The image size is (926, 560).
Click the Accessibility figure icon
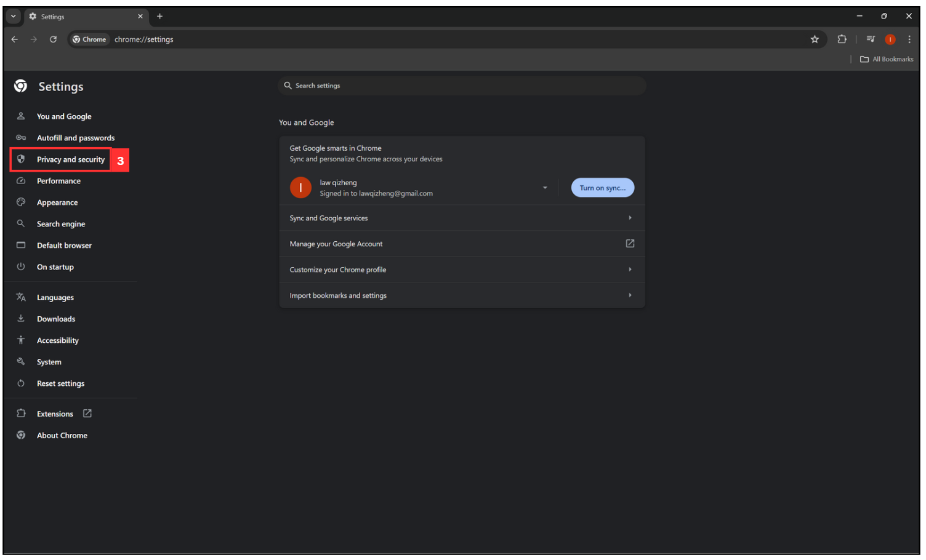coord(21,340)
